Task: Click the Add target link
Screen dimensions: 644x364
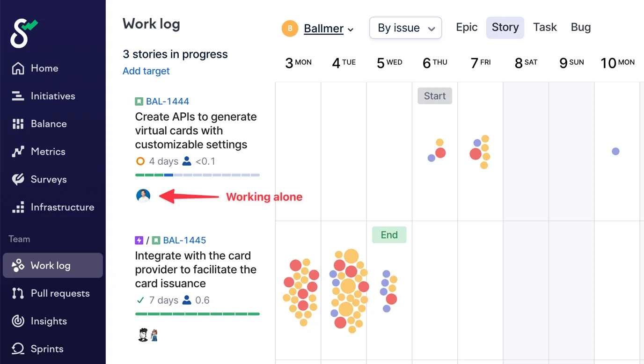Action: tap(146, 71)
